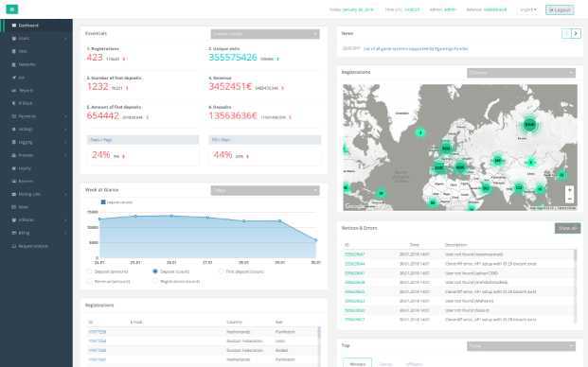Select the Revenue (amount) radio button
The width and height of the screenshot is (588, 367).
click(89, 281)
